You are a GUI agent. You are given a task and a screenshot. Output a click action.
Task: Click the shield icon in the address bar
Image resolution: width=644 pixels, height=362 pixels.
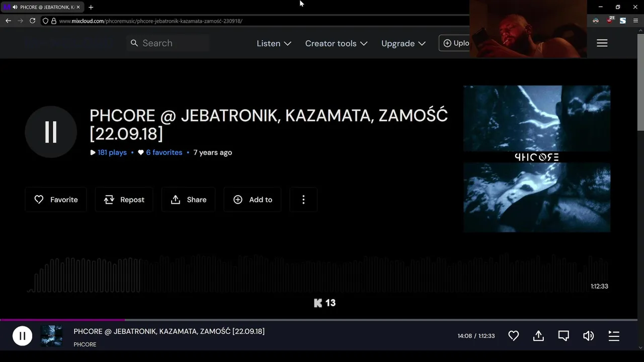[x=45, y=21]
